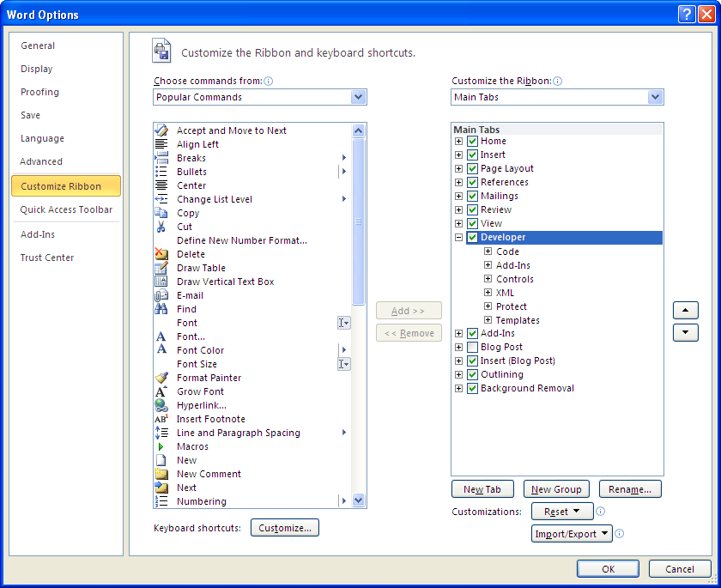Click the info icon beside Import/Export
The height and width of the screenshot is (588, 721).
(620, 533)
